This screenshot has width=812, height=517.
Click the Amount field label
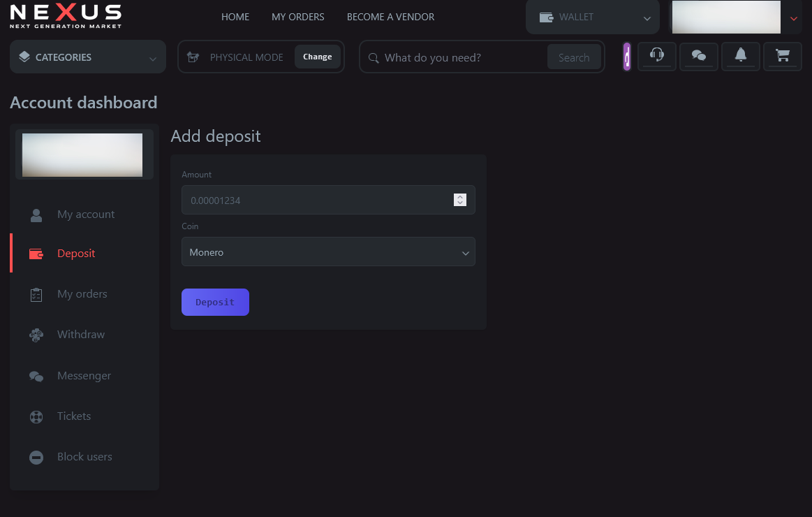pos(196,175)
